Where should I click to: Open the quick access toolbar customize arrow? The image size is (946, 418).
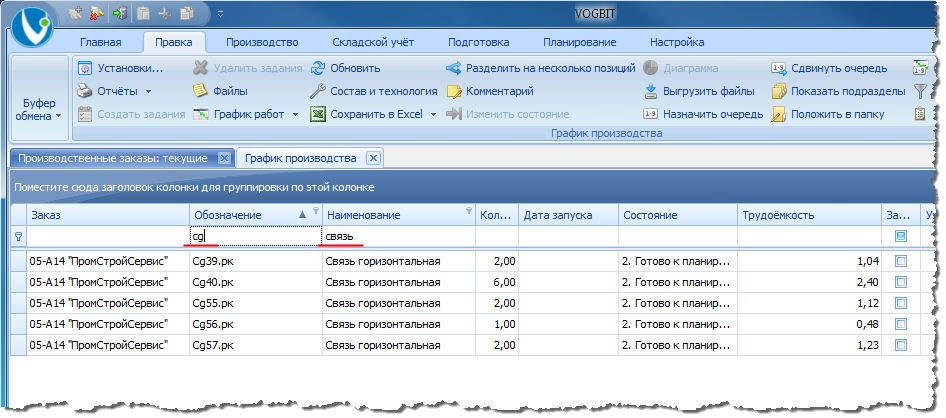[220, 13]
